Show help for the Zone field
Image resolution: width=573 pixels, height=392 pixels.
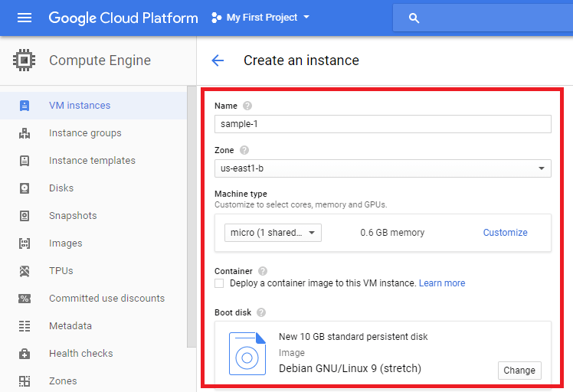coord(244,150)
